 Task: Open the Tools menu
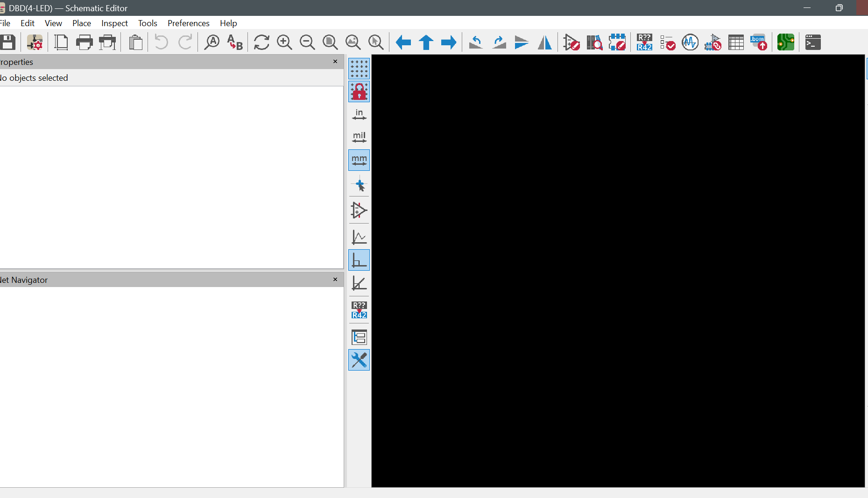click(x=148, y=23)
